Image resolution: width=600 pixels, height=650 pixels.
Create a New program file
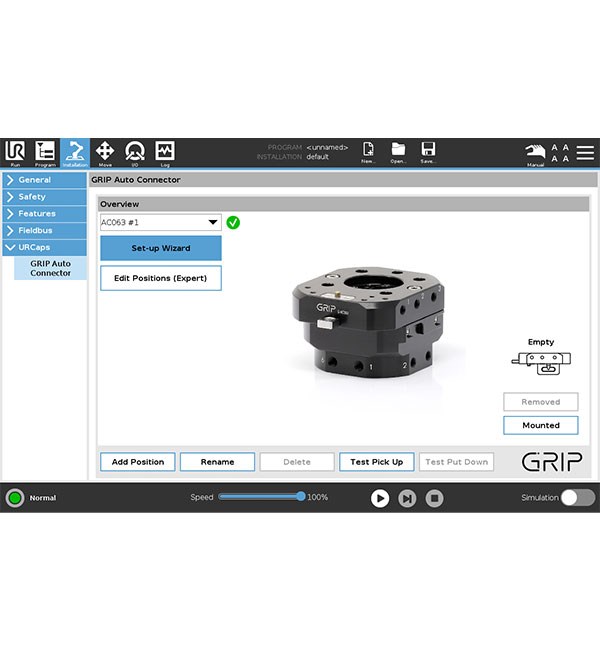368,152
